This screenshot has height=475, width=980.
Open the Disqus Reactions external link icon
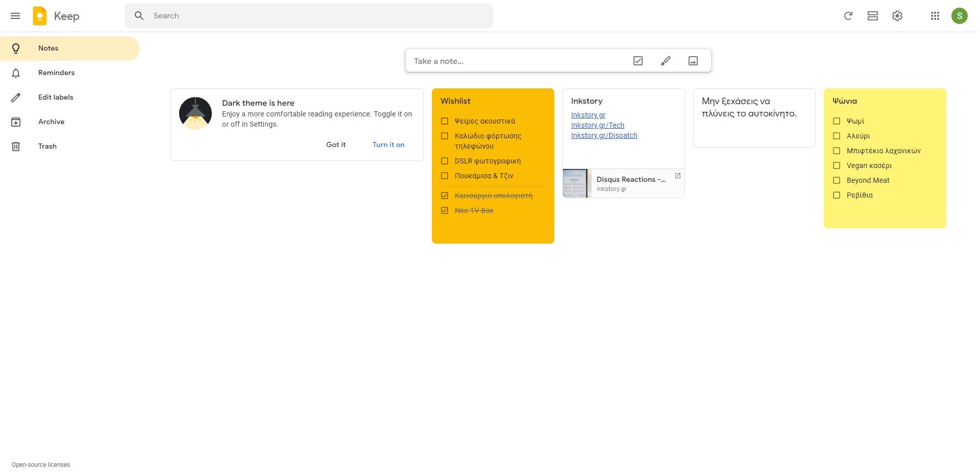677,176
